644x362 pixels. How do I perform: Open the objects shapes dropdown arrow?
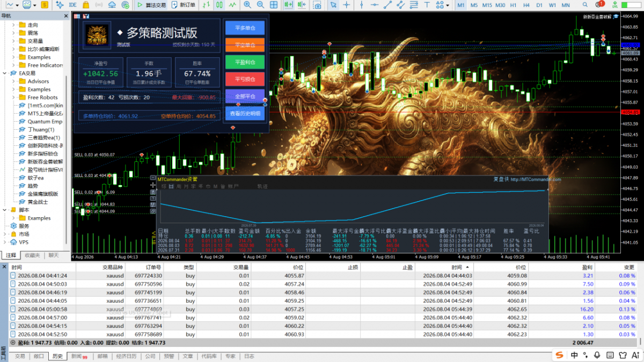point(448,5)
